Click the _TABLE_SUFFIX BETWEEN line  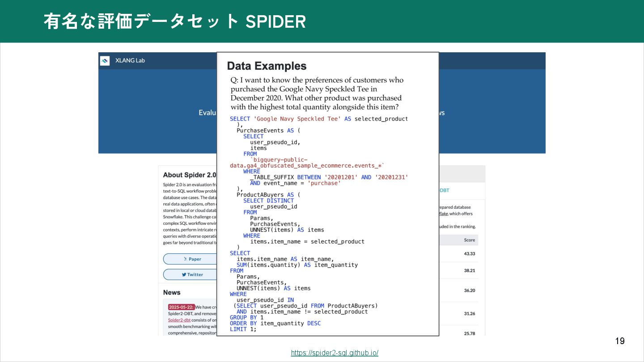329,177
